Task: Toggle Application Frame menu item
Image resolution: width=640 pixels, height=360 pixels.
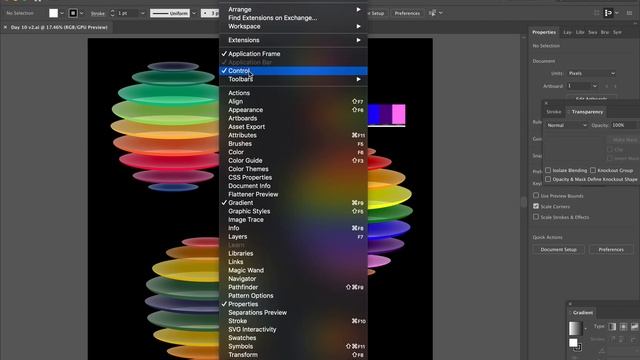Action: pyautogui.click(x=293, y=53)
